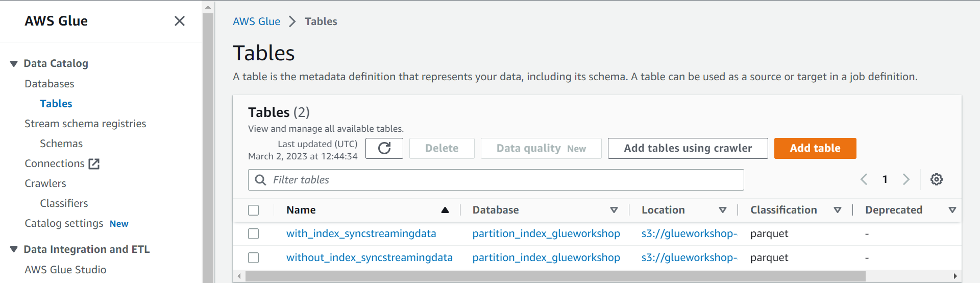Image resolution: width=980 pixels, height=283 pixels.
Task: Go to next page of tables
Action: click(x=906, y=179)
